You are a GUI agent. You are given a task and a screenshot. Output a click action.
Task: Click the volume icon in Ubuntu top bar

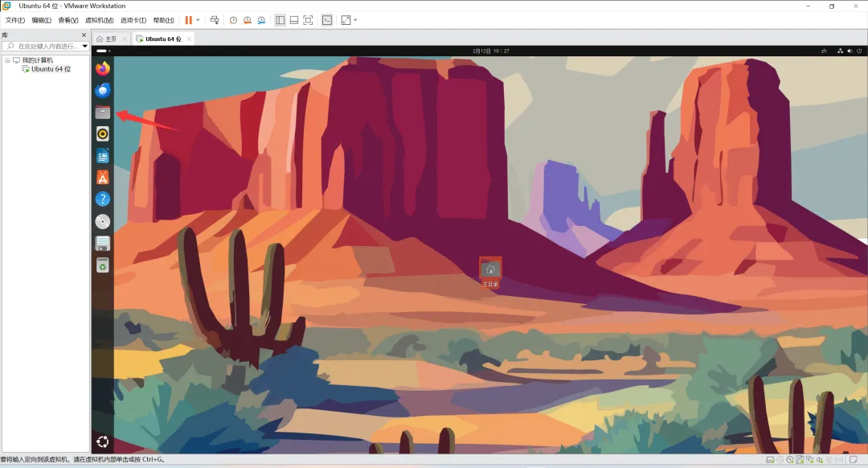[850, 51]
